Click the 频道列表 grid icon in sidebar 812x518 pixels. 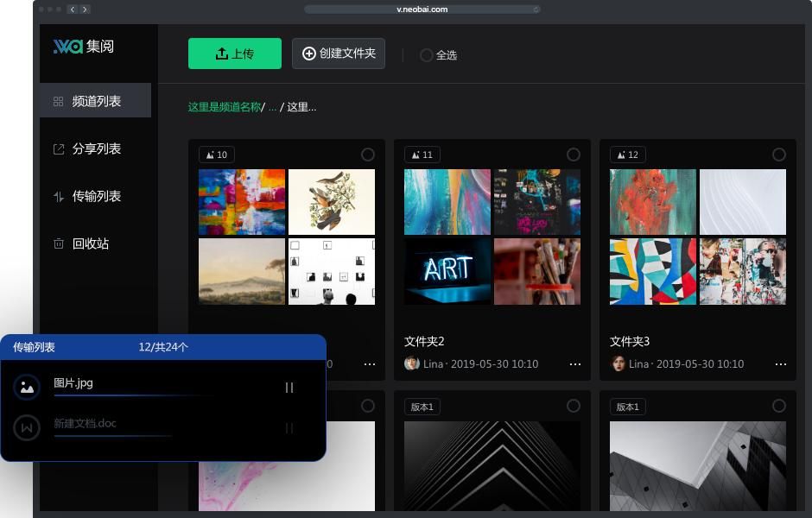click(59, 101)
